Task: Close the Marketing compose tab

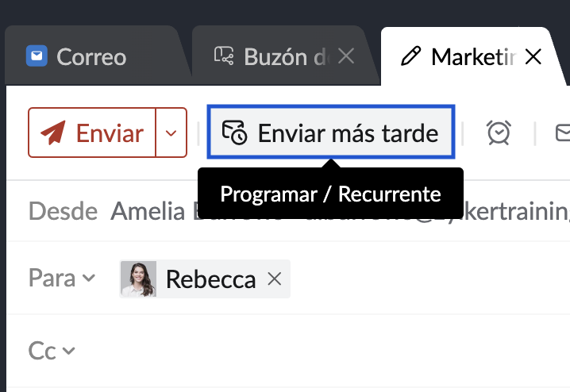Action: click(x=533, y=56)
